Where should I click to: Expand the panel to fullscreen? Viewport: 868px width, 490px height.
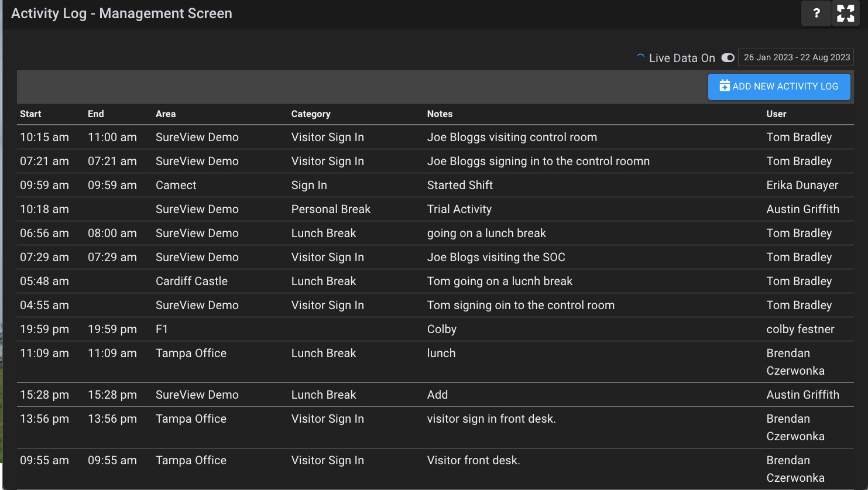(x=846, y=13)
